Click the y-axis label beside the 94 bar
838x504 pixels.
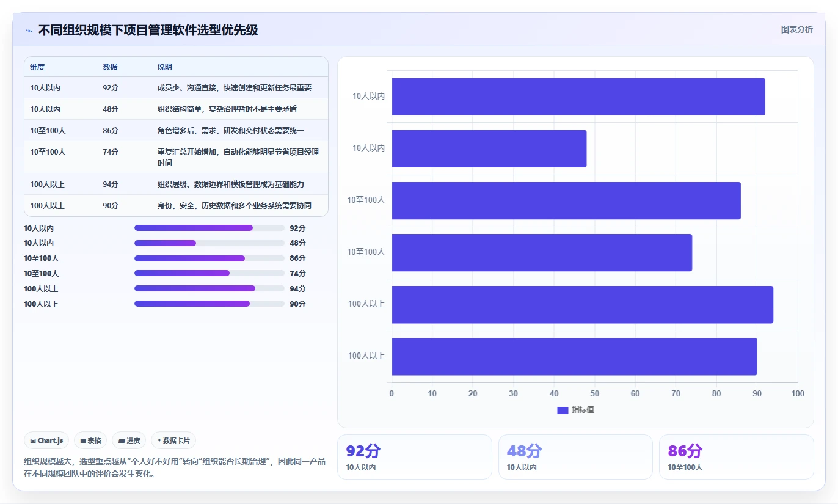(x=366, y=304)
